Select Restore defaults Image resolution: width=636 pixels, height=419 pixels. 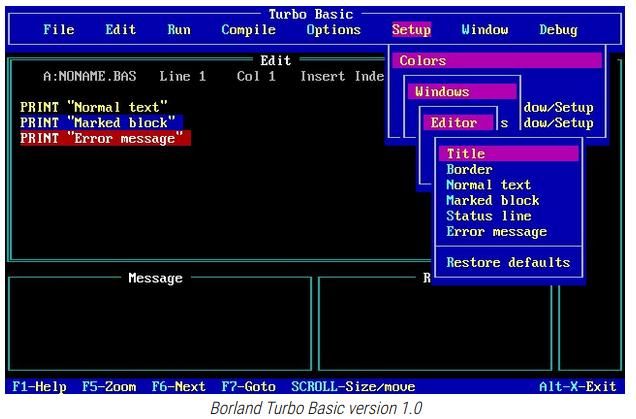pyautogui.click(x=508, y=262)
